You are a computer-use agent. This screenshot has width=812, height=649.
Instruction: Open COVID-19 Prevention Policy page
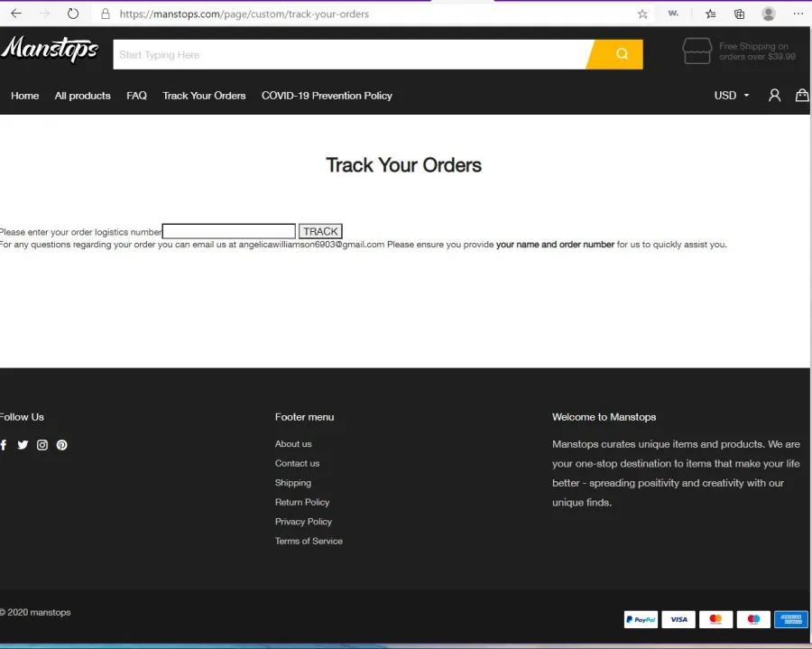point(327,96)
